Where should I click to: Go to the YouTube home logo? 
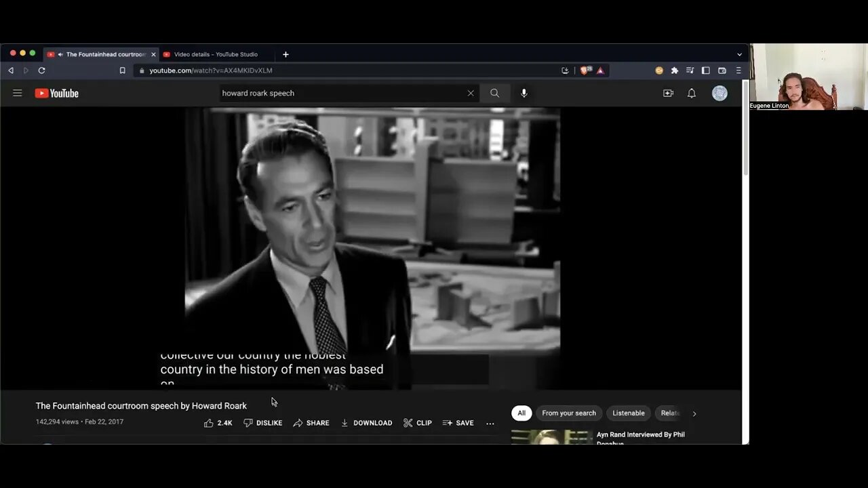click(x=57, y=94)
